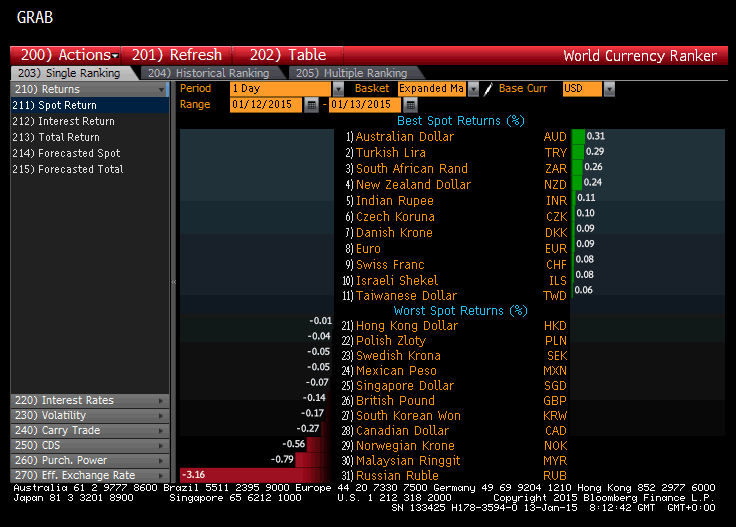The height and width of the screenshot is (527, 736).
Task: Click the sidebar collapse handle arrow
Action: pos(174,282)
